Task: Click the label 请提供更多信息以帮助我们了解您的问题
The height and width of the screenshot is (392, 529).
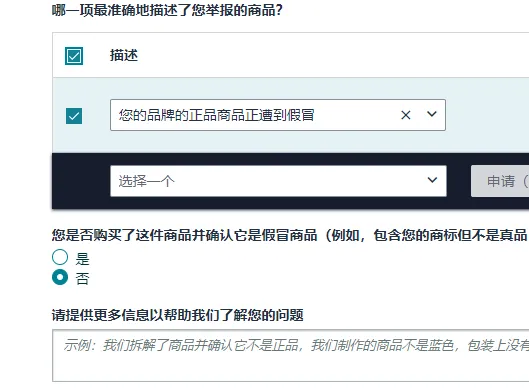Action: (x=177, y=315)
